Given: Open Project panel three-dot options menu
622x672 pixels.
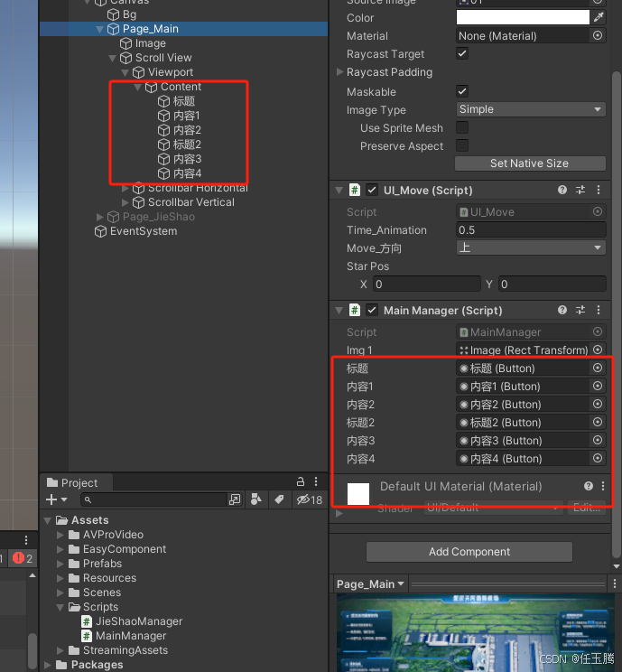Looking at the screenshot, I should coord(316,481).
